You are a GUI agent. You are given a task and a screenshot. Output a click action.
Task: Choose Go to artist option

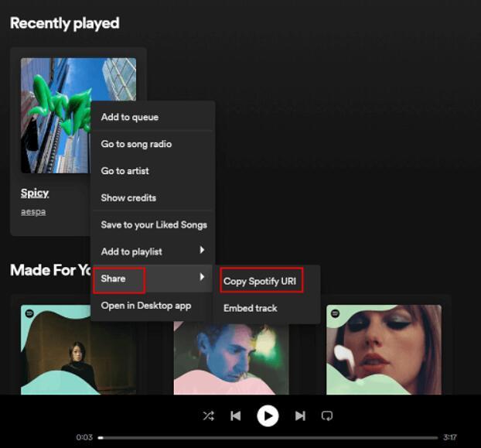point(152,171)
